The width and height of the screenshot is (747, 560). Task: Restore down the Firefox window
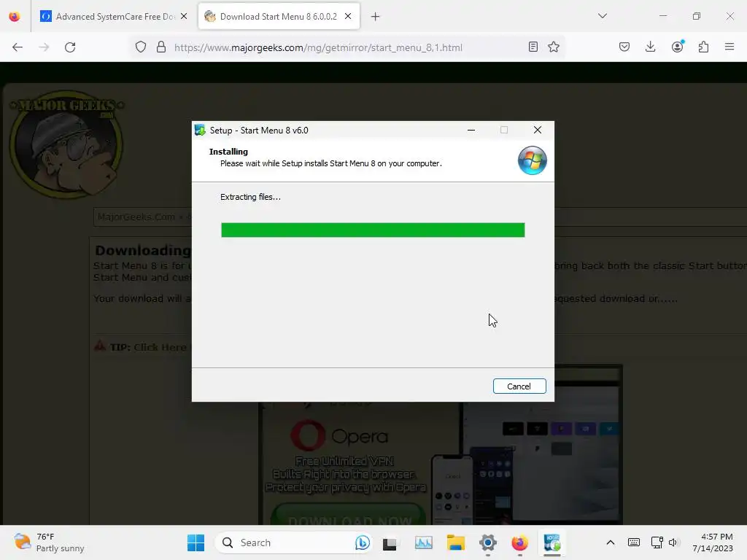697,16
